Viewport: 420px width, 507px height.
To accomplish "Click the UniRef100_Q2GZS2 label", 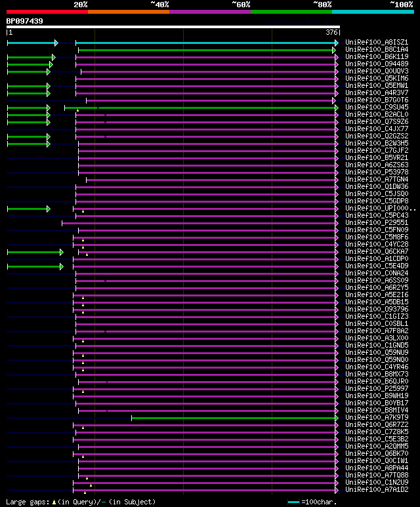I will tap(377, 136).
